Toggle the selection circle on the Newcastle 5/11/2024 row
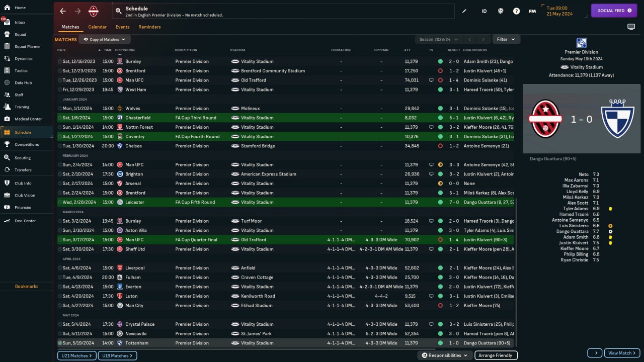 pyautogui.click(x=60, y=334)
